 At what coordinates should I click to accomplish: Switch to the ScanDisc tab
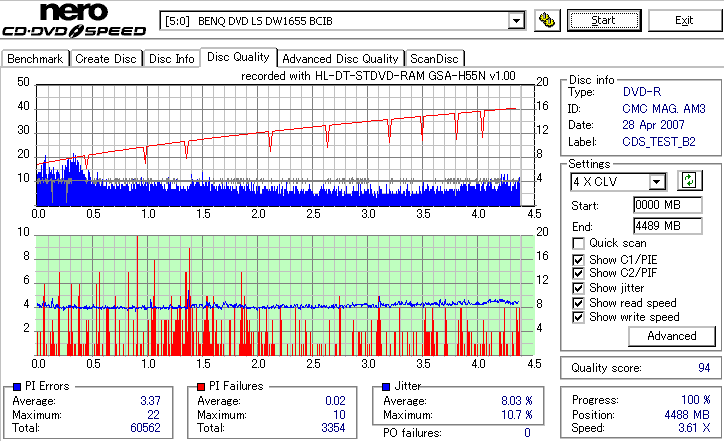tap(434, 59)
